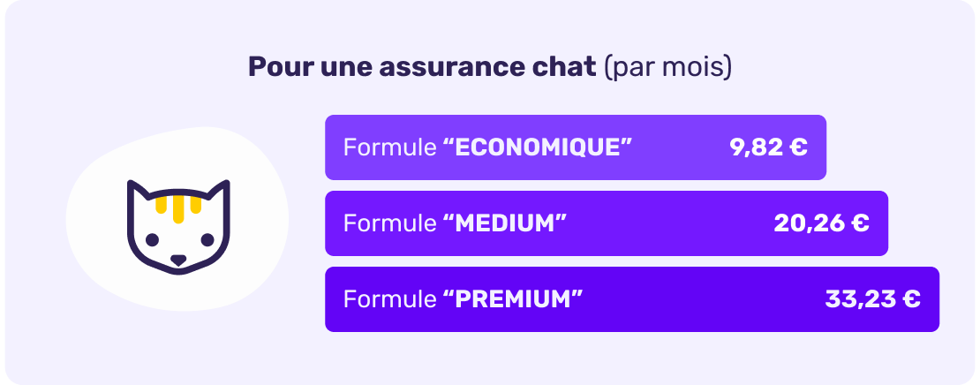Select the darkest purple PREMIUM plan bar

click(x=706, y=299)
